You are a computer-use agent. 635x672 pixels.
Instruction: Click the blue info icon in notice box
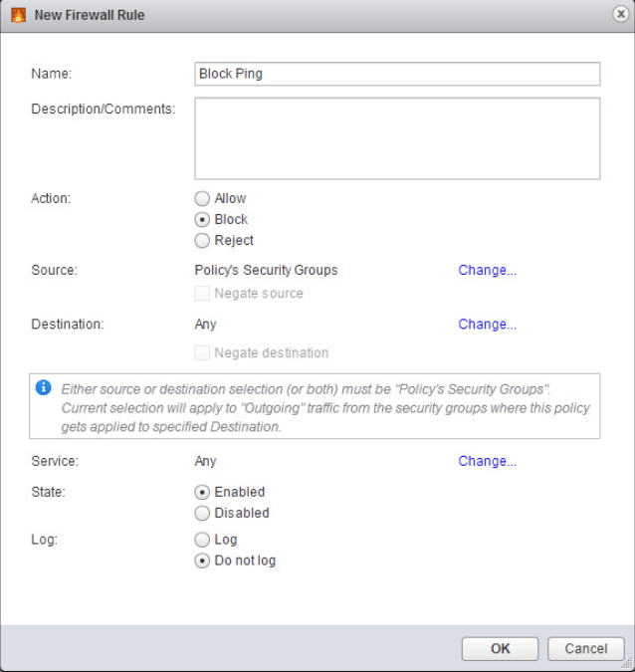pyautogui.click(x=44, y=387)
